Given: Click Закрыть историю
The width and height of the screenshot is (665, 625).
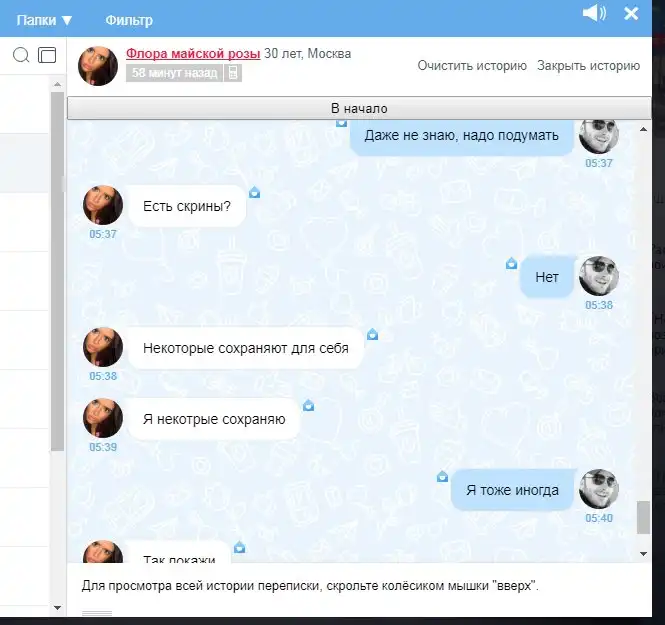Looking at the screenshot, I should point(588,66).
